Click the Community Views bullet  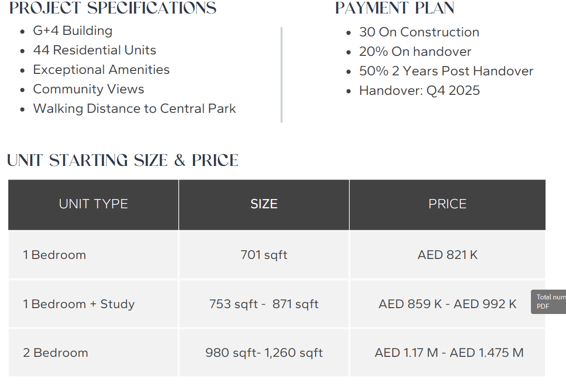point(88,89)
